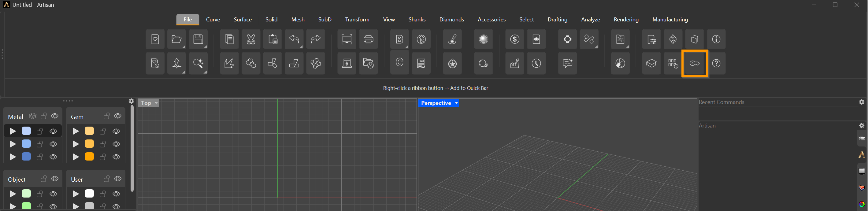Click the Top viewport label

tap(146, 103)
